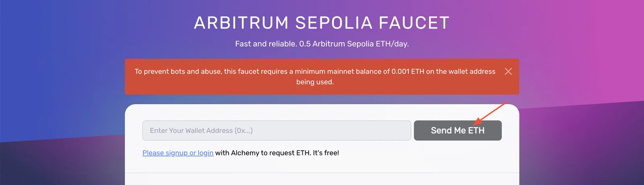Click the 'Fast and reliable' subtitle text
Screen dimensions: 644x185
pyautogui.click(x=266, y=44)
